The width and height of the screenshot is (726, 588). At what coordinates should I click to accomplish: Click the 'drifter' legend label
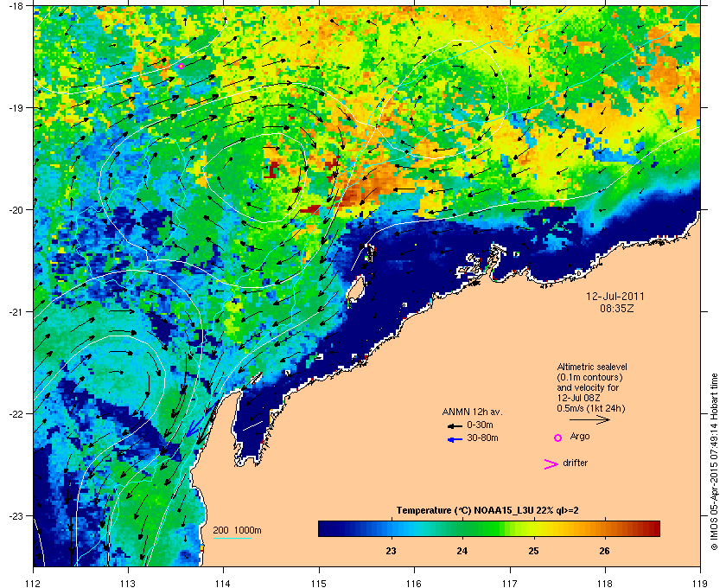pyautogui.click(x=576, y=463)
